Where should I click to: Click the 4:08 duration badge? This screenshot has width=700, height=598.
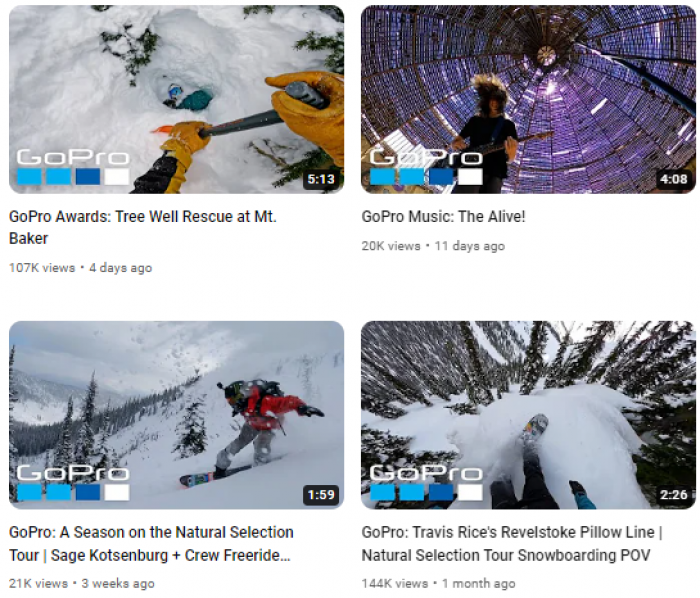(674, 179)
